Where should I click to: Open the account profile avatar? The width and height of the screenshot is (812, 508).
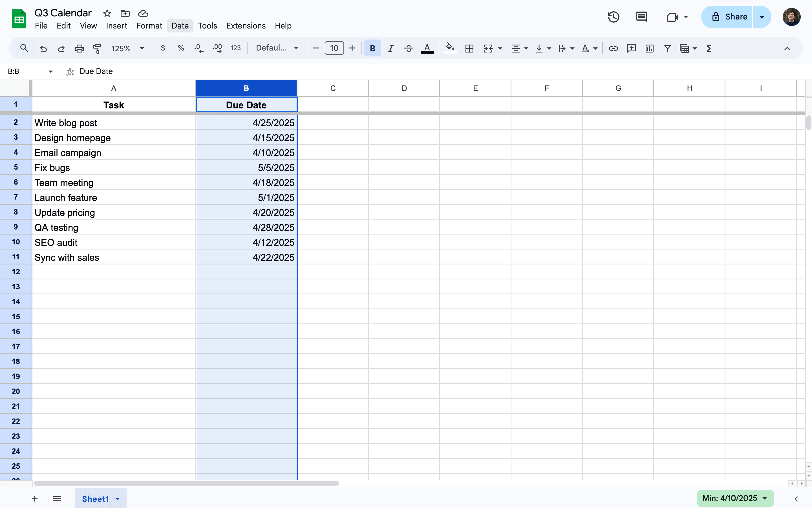[791, 17]
